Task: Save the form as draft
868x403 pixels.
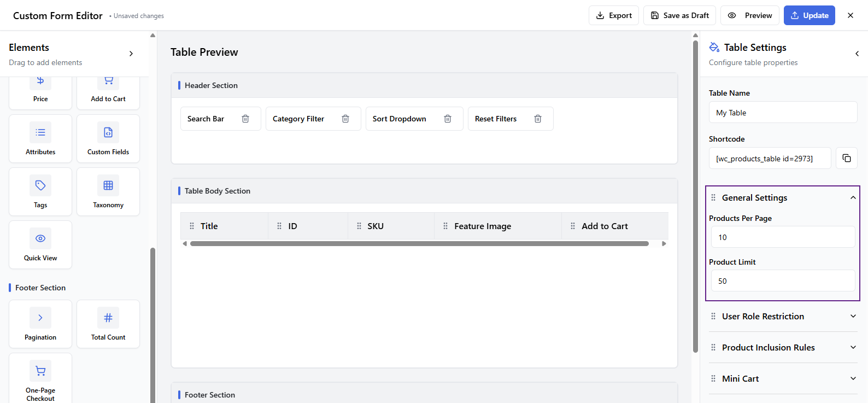Action: (x=679, y=15)
